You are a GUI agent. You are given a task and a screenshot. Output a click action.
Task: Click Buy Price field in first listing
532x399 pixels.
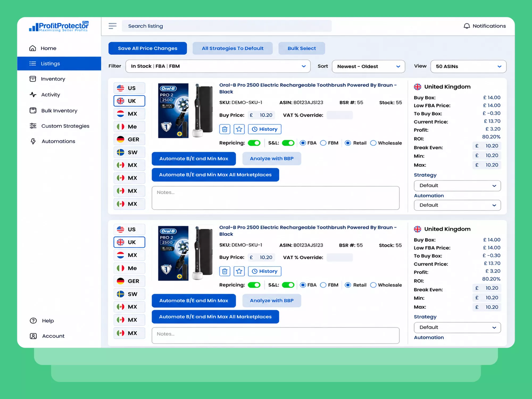261,115
